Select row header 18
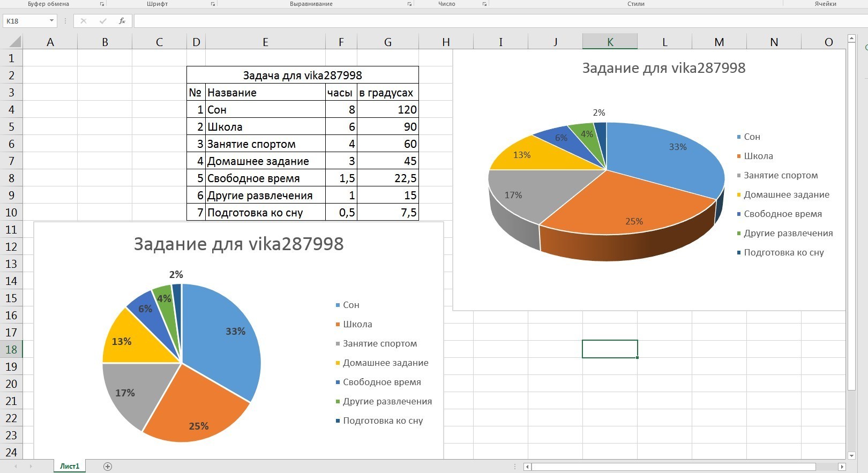868x473 pixels. click(11, 349)
